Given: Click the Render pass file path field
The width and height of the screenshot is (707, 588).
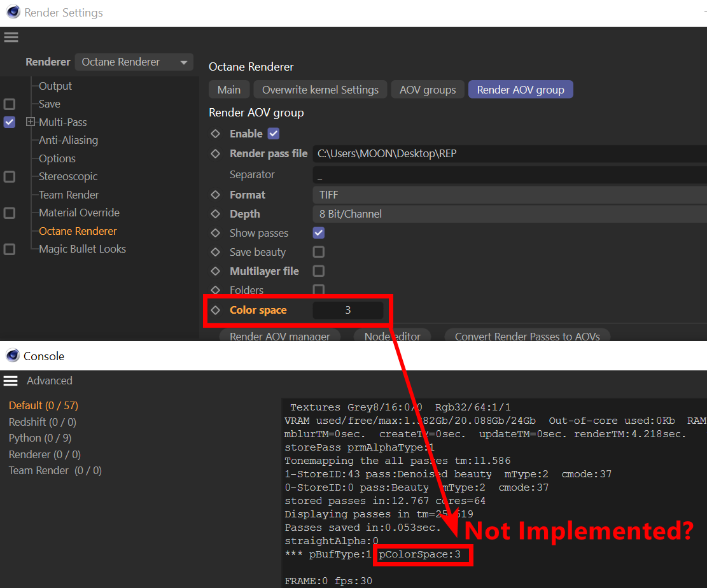Looking at the screenshot, I should pyautogui.click(x=510, y=153).
